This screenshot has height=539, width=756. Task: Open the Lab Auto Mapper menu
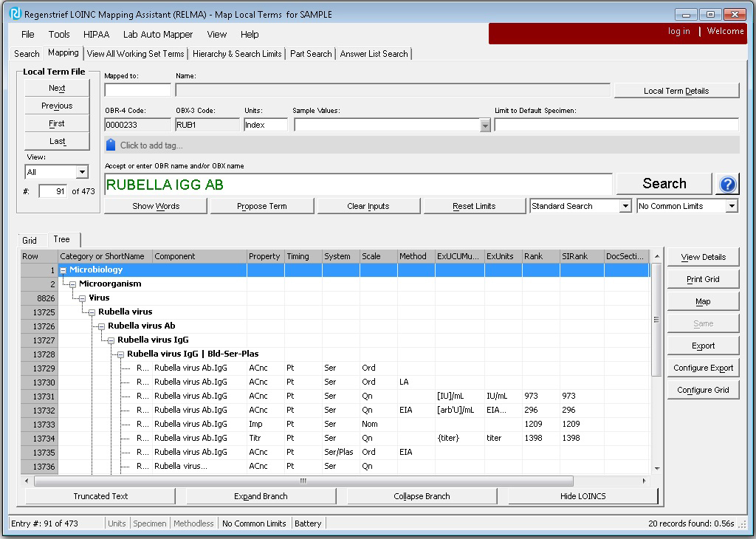pyautogui.click(x=158, y=34)
